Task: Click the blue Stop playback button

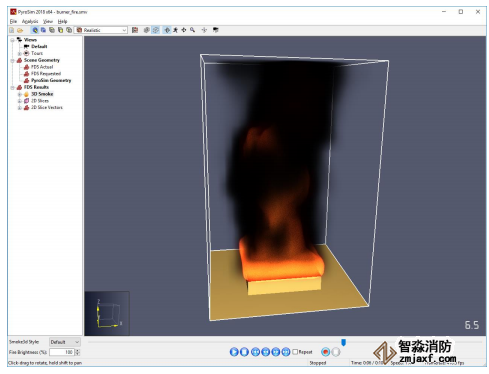Action: click(x=244, y=352)
